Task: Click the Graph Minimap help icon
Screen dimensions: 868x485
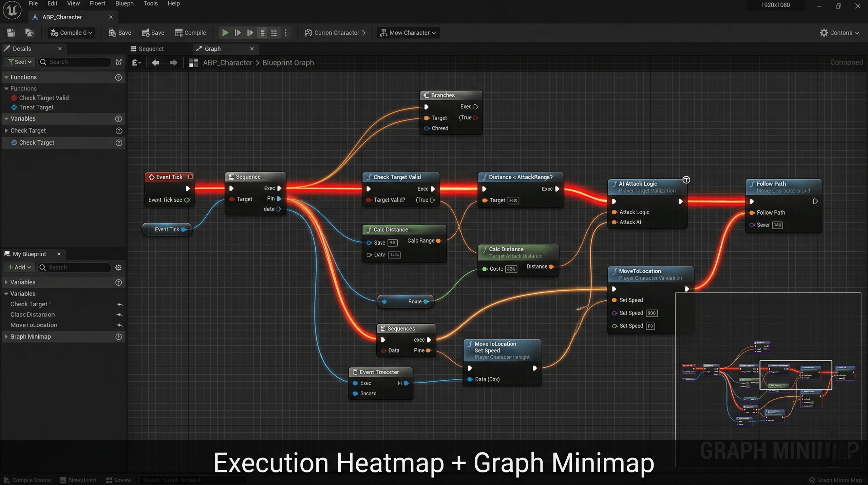Action: click(118, 337)
